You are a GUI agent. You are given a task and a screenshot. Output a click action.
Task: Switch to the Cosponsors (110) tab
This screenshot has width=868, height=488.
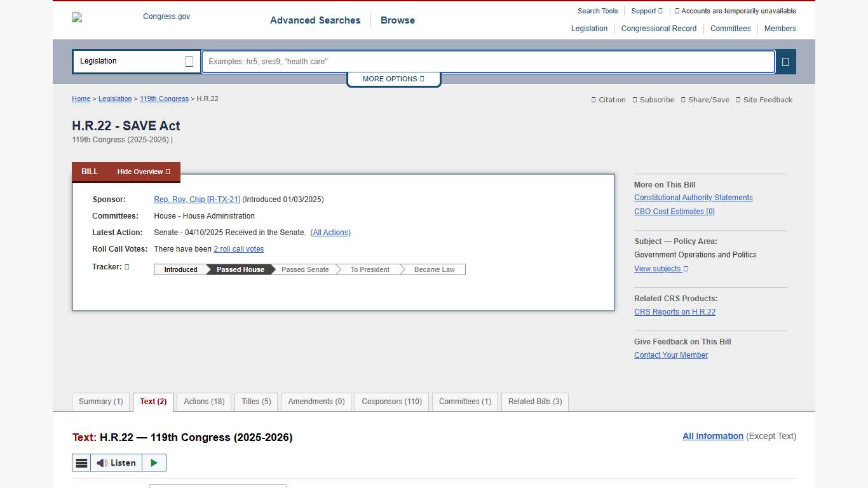[391, 402]
